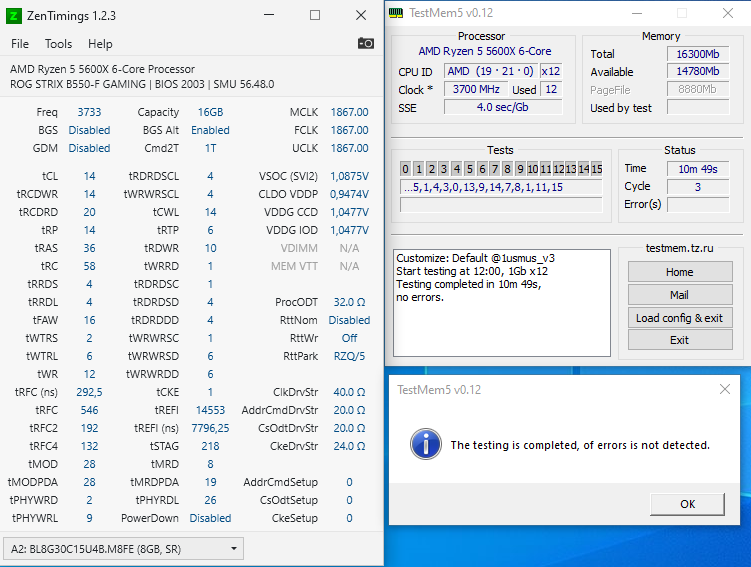This screenshot has height=567, width=751.
Task: Take screenshot with ZenTimings camera icon
Action: coord(366,43)
